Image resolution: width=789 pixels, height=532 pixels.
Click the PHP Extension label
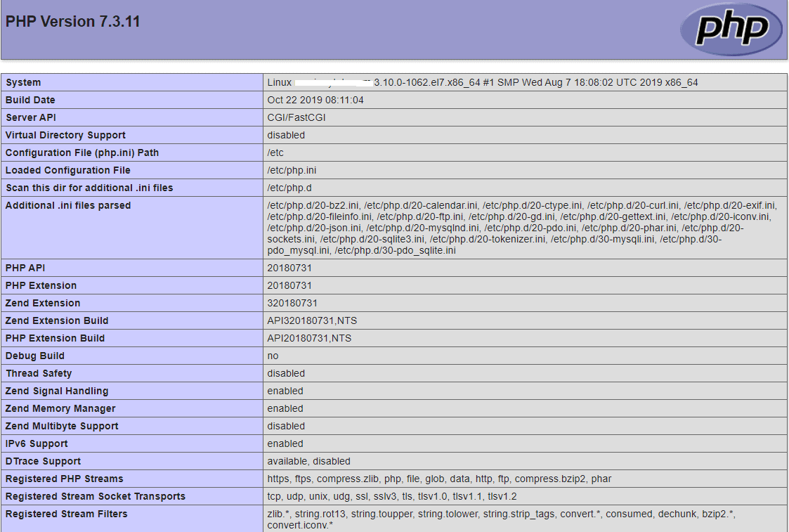(41, 286)
